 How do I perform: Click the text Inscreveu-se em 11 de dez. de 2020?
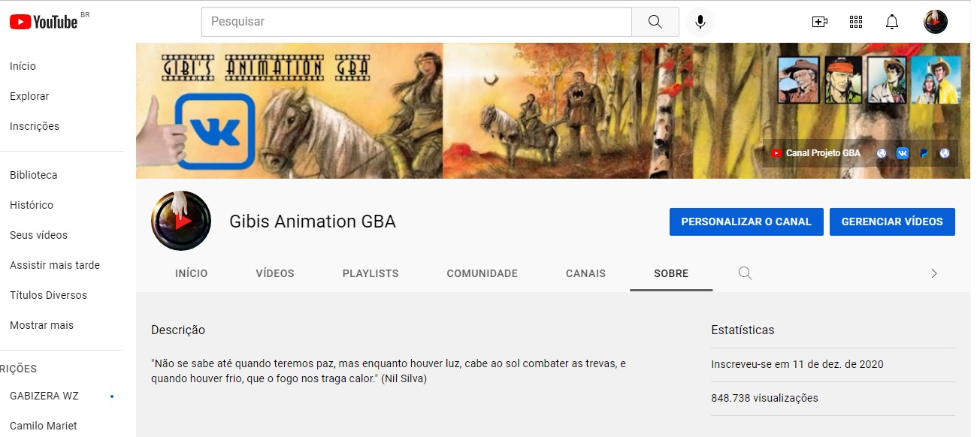click(x=797, y=364)
